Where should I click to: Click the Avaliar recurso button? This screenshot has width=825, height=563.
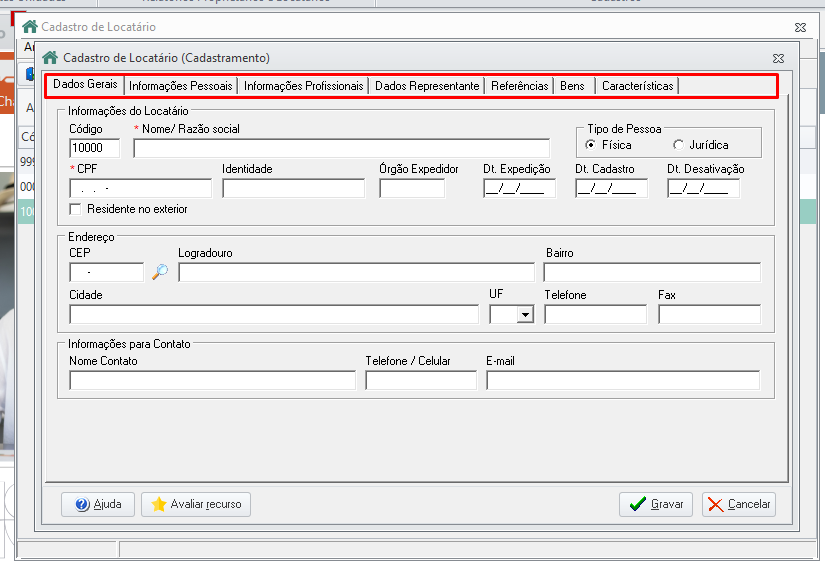click(x=196, y=504)
